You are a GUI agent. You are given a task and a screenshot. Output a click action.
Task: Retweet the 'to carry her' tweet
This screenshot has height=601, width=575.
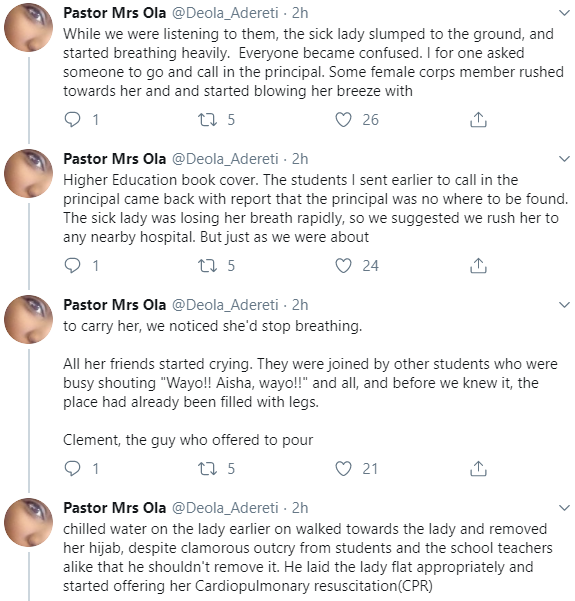point(207,468)
